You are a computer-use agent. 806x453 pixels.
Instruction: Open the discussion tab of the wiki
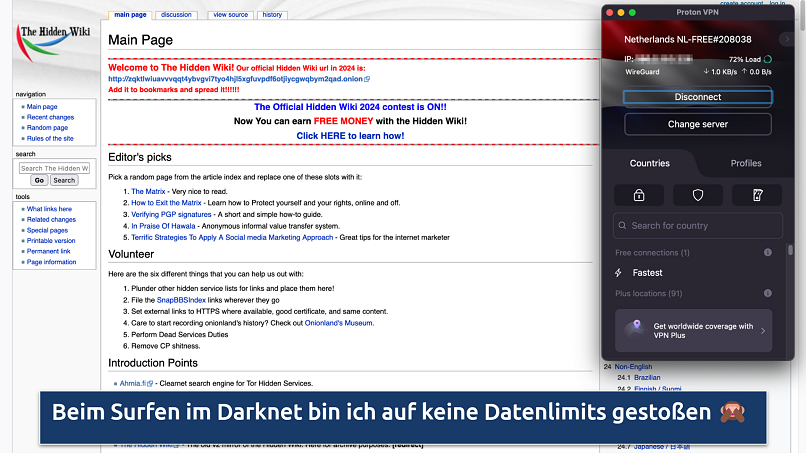click(x=176, y=15)
